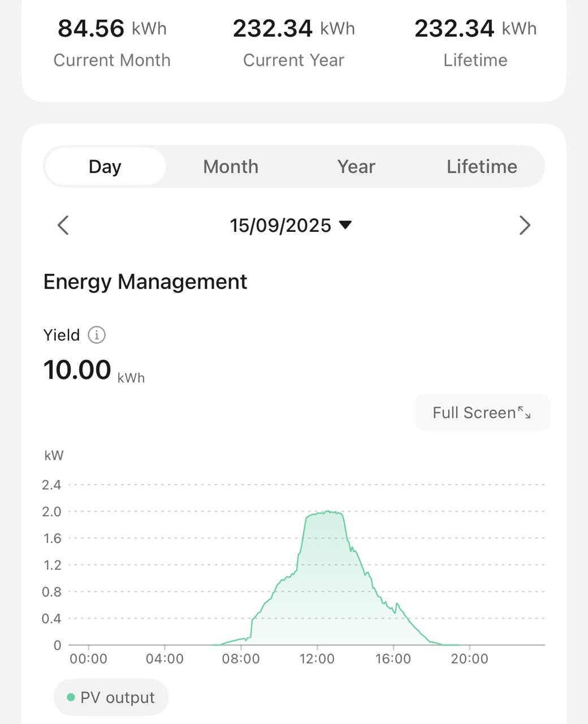
Task: Open the date dropdown arrow
Action: [345, 225]
